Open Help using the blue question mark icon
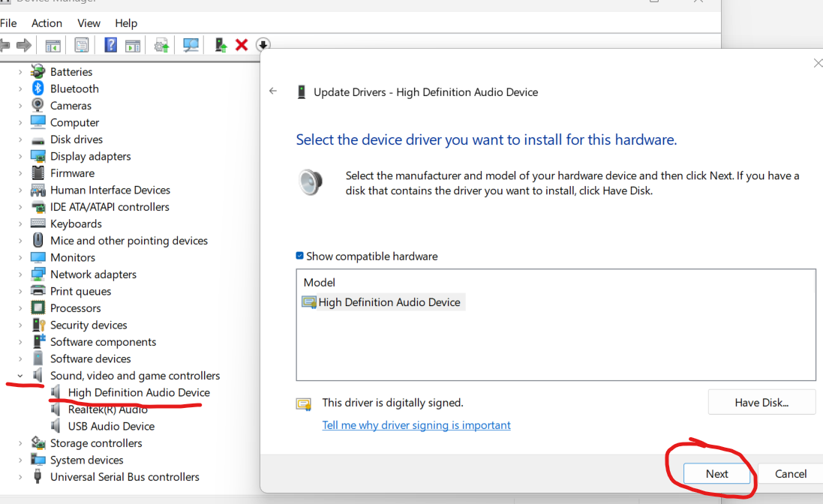823x504 pixels. (x=110, y=45)
